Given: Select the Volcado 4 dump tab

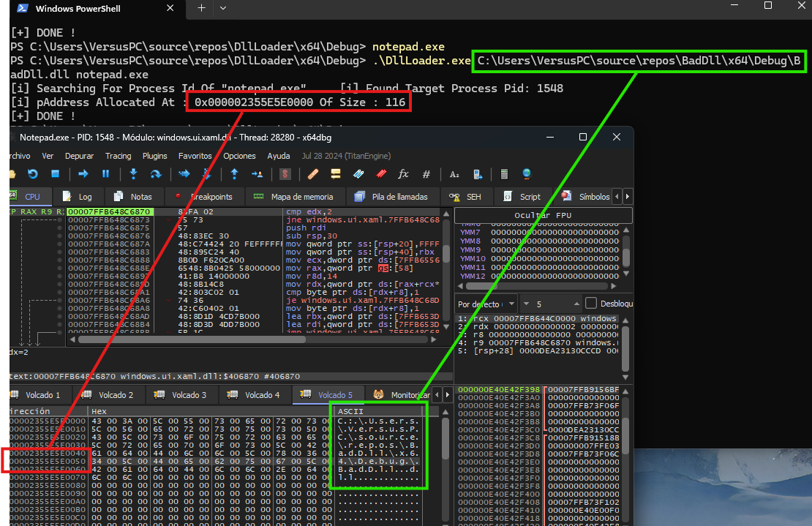Looking at the screenshot, I should [255, 395].
